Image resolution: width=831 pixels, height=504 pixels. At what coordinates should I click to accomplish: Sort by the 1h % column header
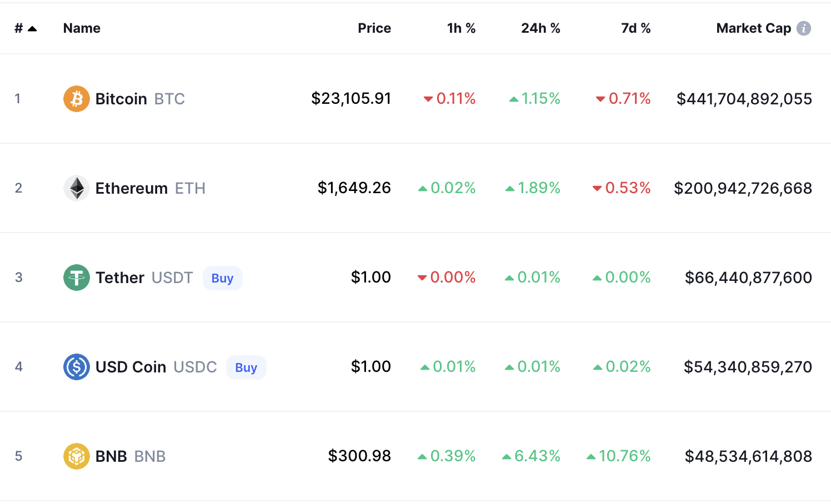click(461, 28)
